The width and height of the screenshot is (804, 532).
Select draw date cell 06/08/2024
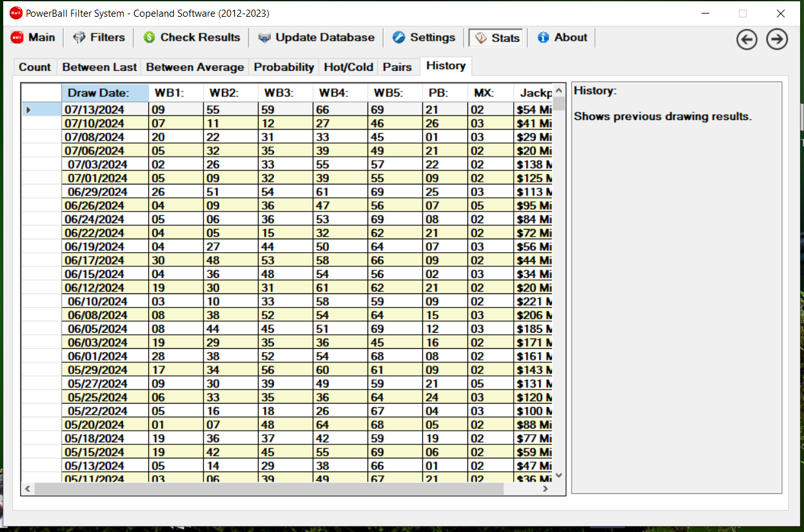click(x=105, y=315)
